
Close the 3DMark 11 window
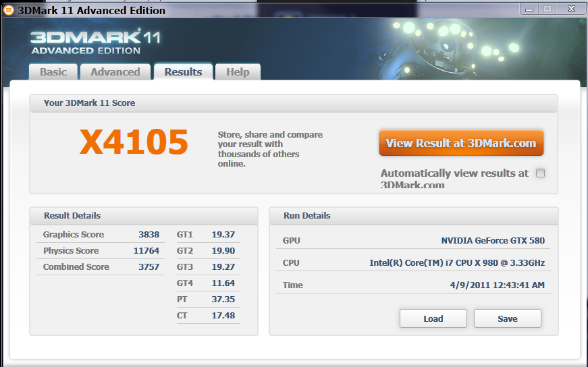point(571,9)
